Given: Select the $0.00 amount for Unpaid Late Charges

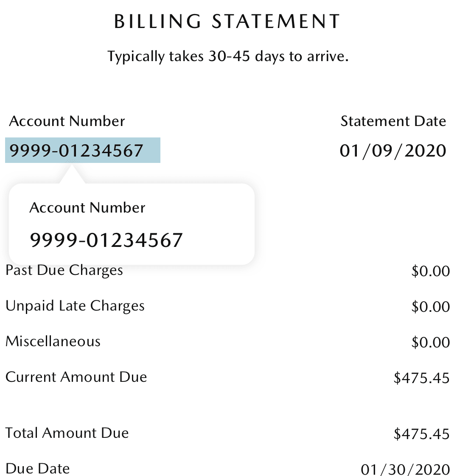Looking at the screenshot, I should click(430, 307).
